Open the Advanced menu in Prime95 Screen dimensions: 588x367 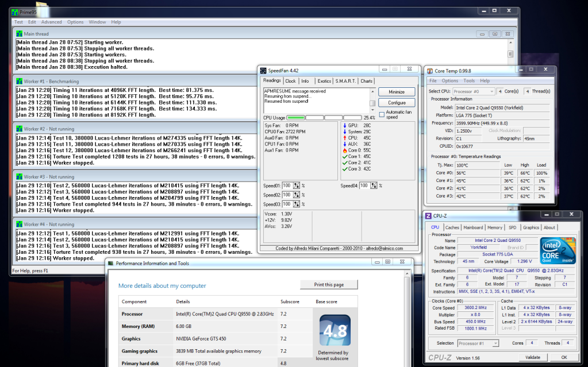click(51, 22)
